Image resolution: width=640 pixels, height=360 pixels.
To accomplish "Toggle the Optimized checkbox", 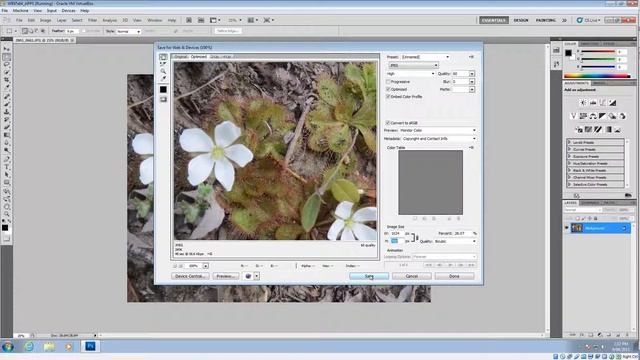I will pyautogui.click(x=388, y=89).
